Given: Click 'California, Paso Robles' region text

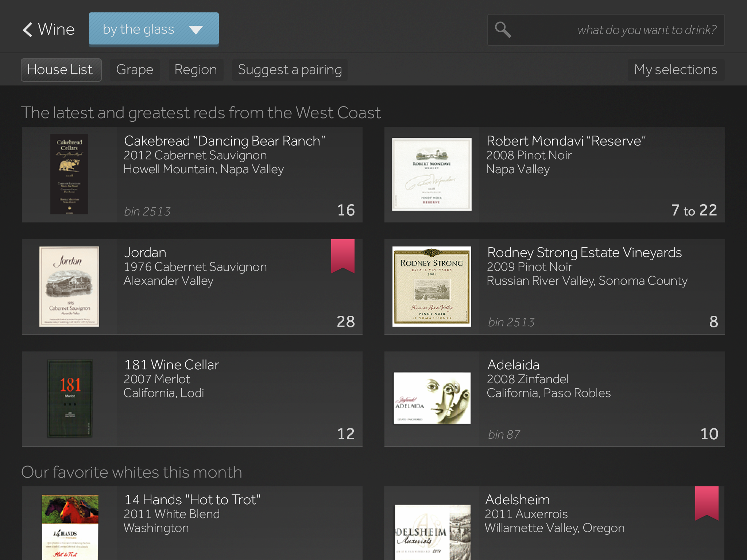Looking at the screenshot, I should (x=549, y=393).
